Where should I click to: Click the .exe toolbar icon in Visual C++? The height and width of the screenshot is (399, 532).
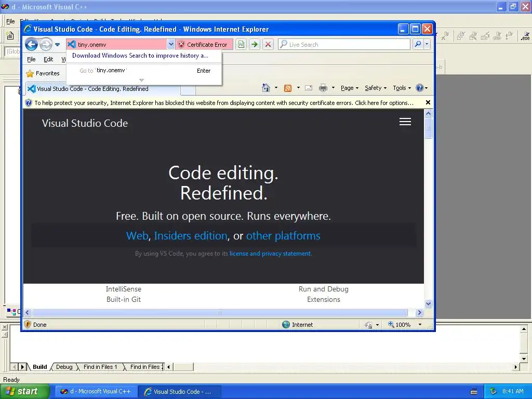click(525, 36)
